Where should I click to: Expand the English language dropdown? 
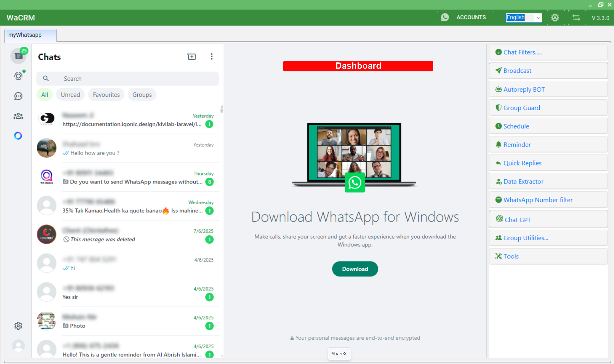pos(538,18)
